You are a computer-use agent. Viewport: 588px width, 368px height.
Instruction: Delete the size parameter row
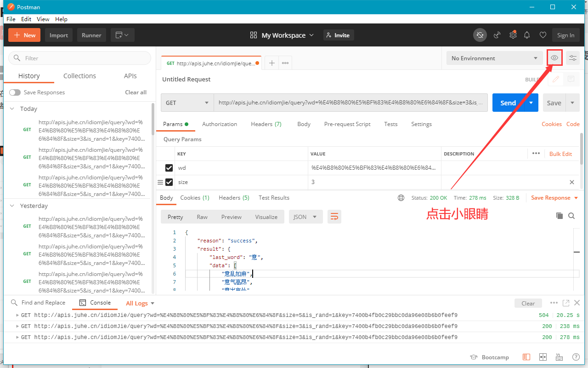click(572, 182)
